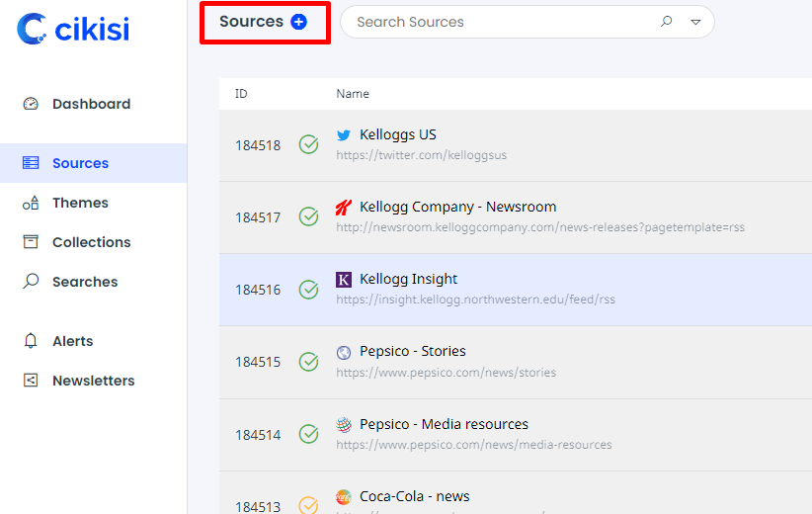Click the Collections archive box icon
The height and width of the screenshot is (514, 812).
(x=31, y=242)
